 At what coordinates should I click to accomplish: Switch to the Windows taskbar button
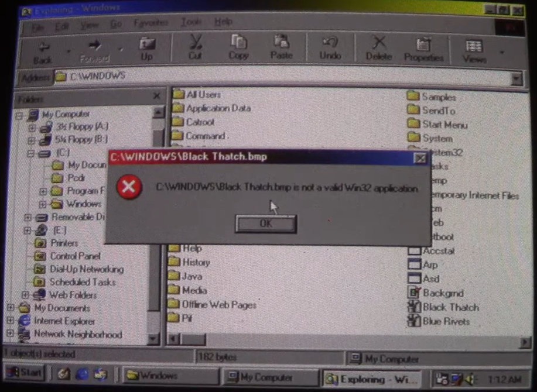click(170, 376)
